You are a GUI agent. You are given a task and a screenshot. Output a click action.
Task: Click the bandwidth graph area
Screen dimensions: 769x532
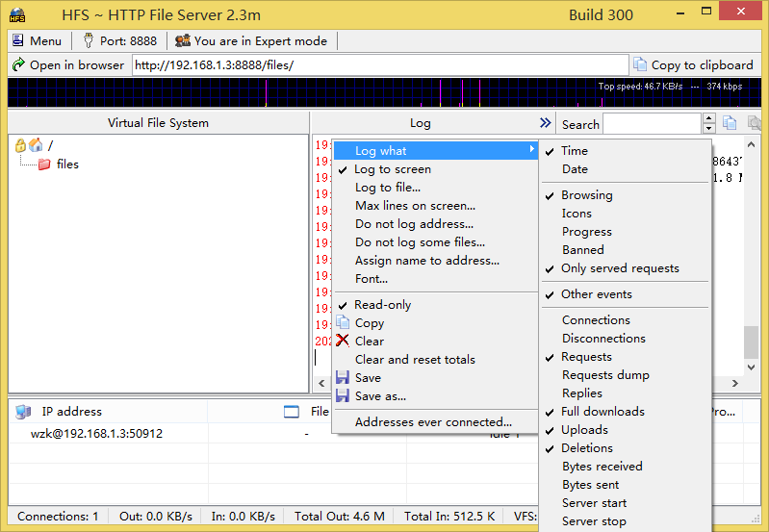(384, 92)
